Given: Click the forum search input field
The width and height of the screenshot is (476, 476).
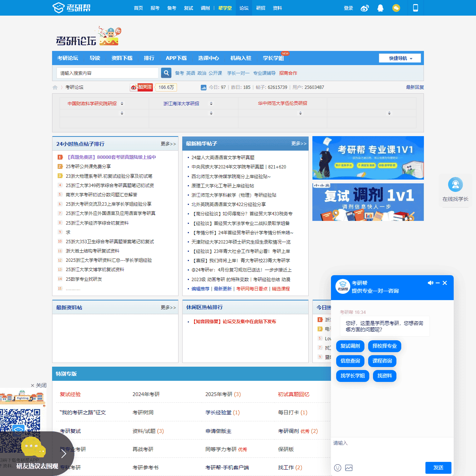Looking at the screenshot, I should (108, 73).
